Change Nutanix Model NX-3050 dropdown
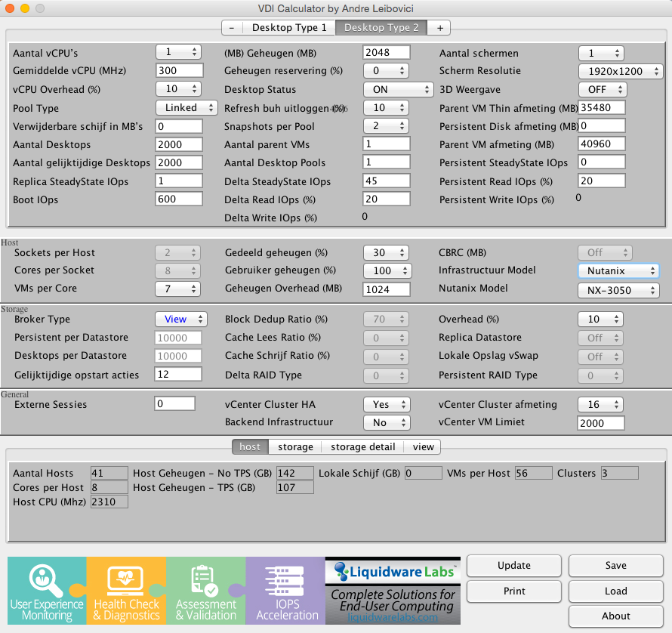The width and height of the screenshot is (672, 633). 618,290
